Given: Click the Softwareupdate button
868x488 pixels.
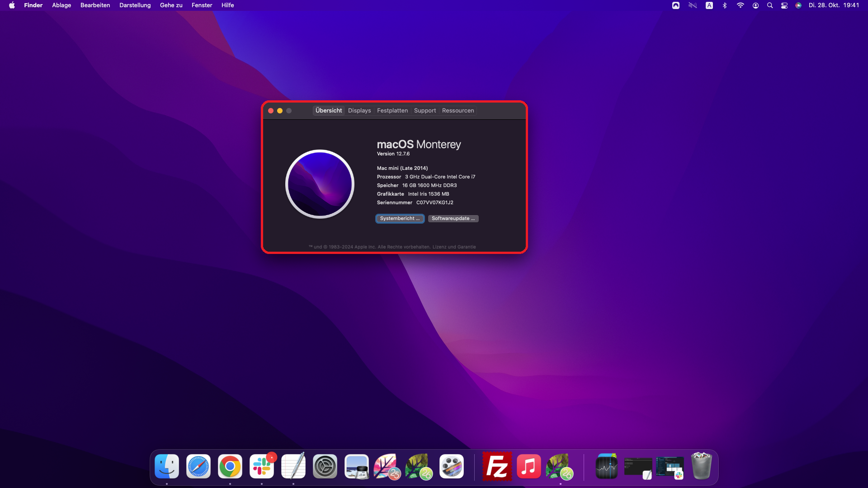Looking at the screenshot, I should point(453,219).
